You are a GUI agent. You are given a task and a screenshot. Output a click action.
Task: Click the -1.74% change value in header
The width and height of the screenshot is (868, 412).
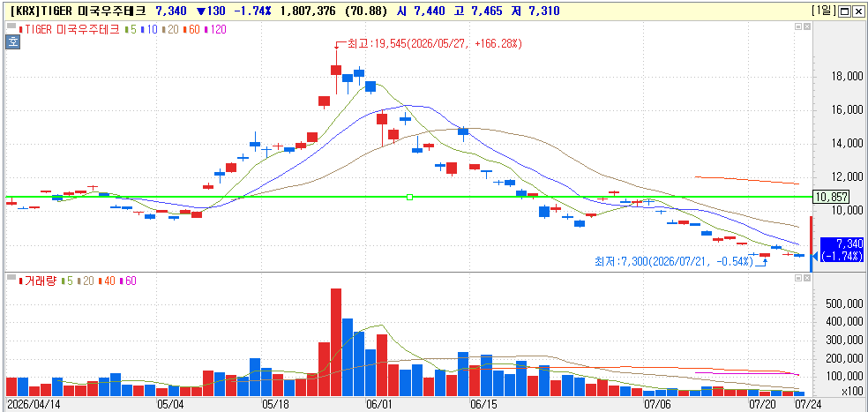coord(251,11)
